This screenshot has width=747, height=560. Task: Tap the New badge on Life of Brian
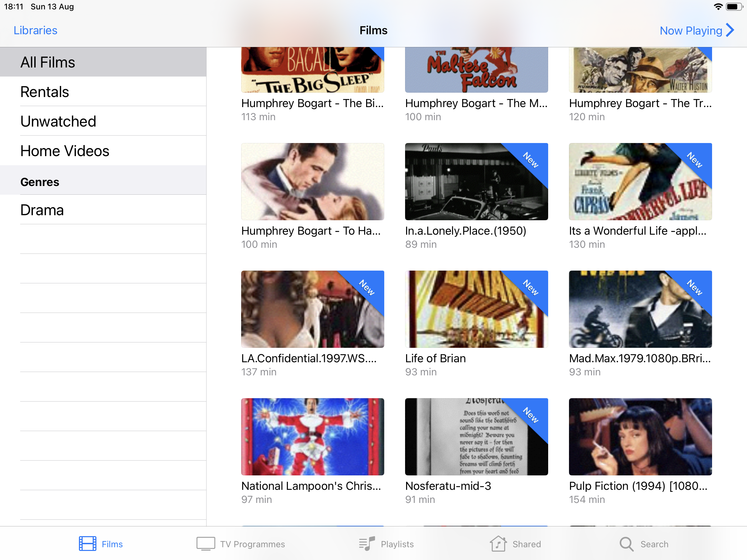(x=531, y=287)
